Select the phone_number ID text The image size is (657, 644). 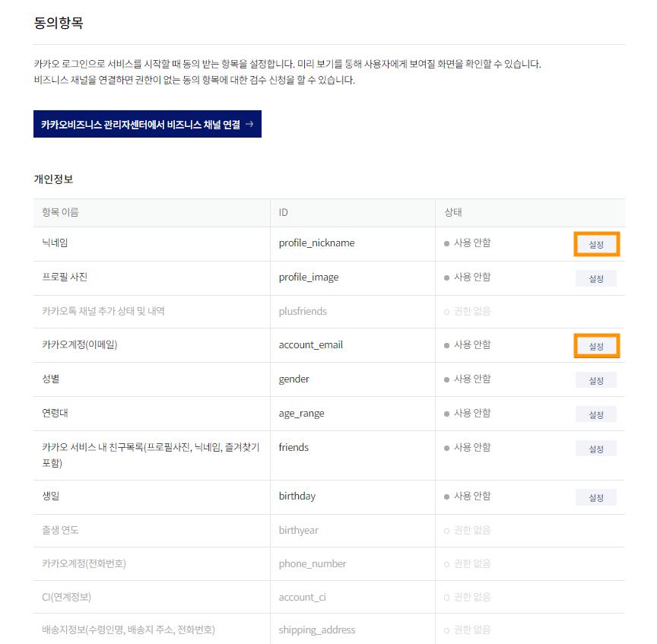313,564
